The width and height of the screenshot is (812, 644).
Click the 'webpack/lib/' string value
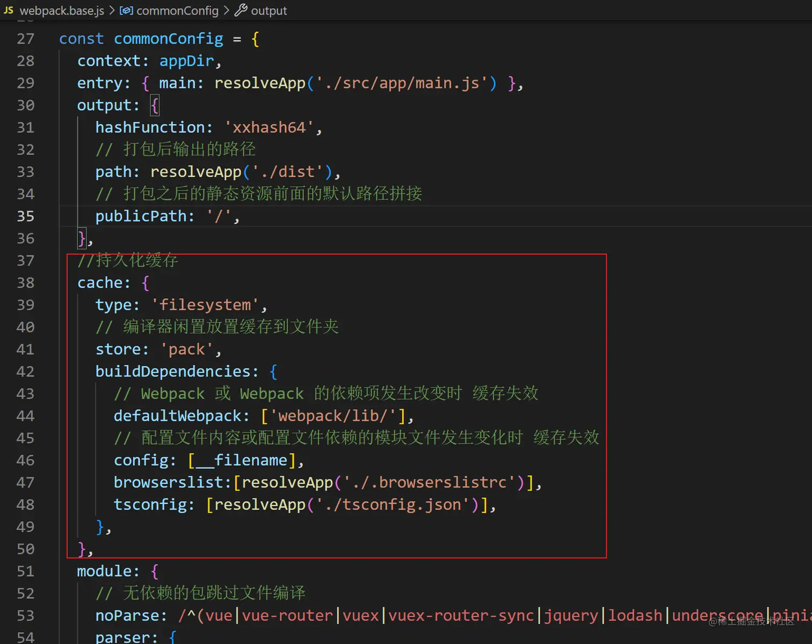point(333,416)
